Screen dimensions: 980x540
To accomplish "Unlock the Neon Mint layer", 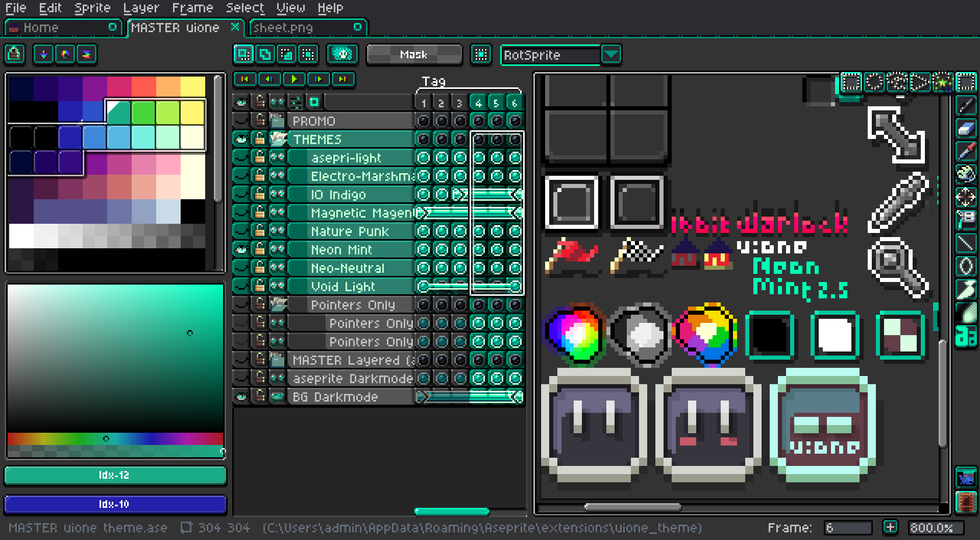I will pos(259,249).
